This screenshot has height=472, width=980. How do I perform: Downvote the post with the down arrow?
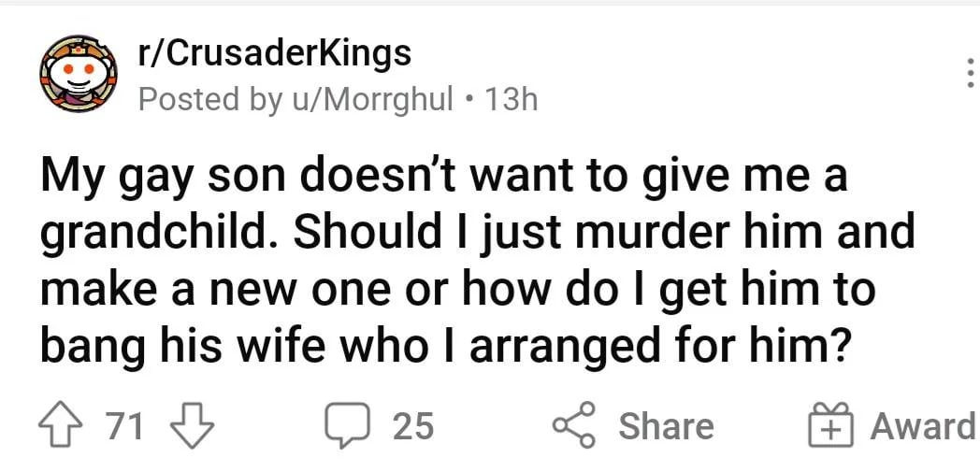click(193, 425)
